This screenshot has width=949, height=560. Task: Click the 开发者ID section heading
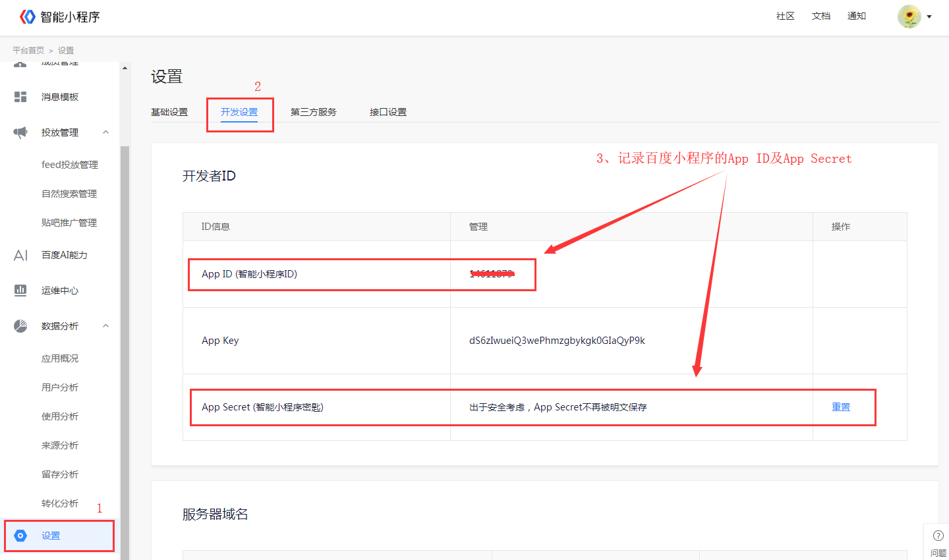209,176
